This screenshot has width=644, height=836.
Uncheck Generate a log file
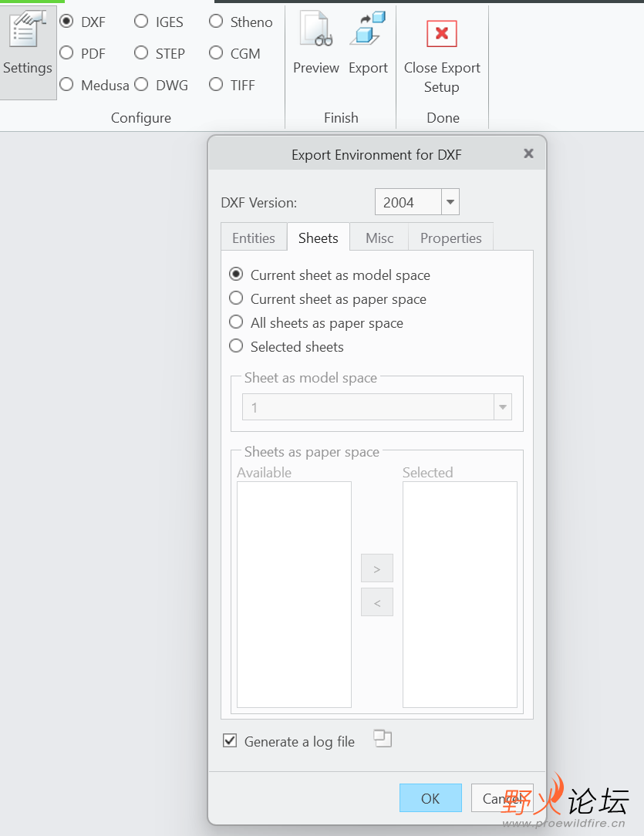[230, 741]
